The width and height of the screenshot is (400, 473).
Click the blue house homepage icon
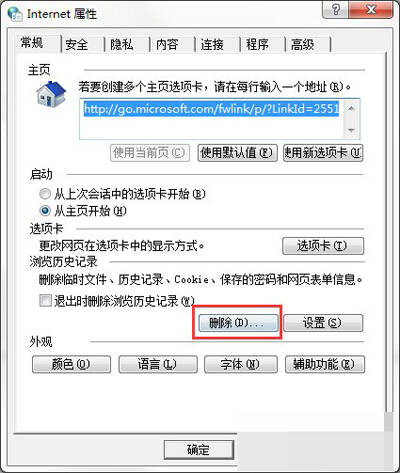[51, 93]
